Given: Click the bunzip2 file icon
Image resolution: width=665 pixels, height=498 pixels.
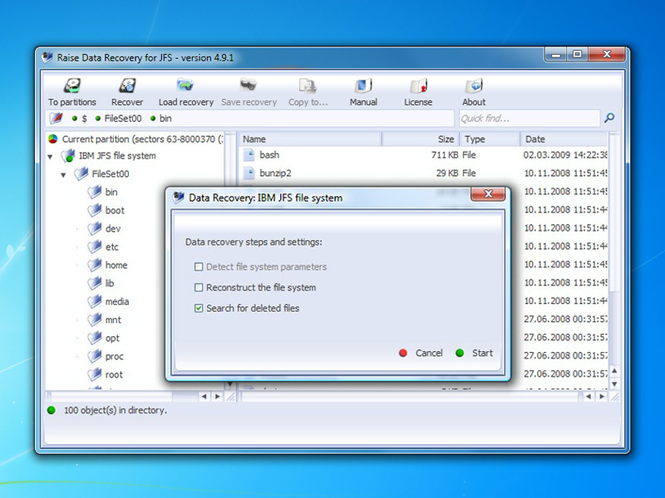Looking at the screenshot, I should pos(249,173).
